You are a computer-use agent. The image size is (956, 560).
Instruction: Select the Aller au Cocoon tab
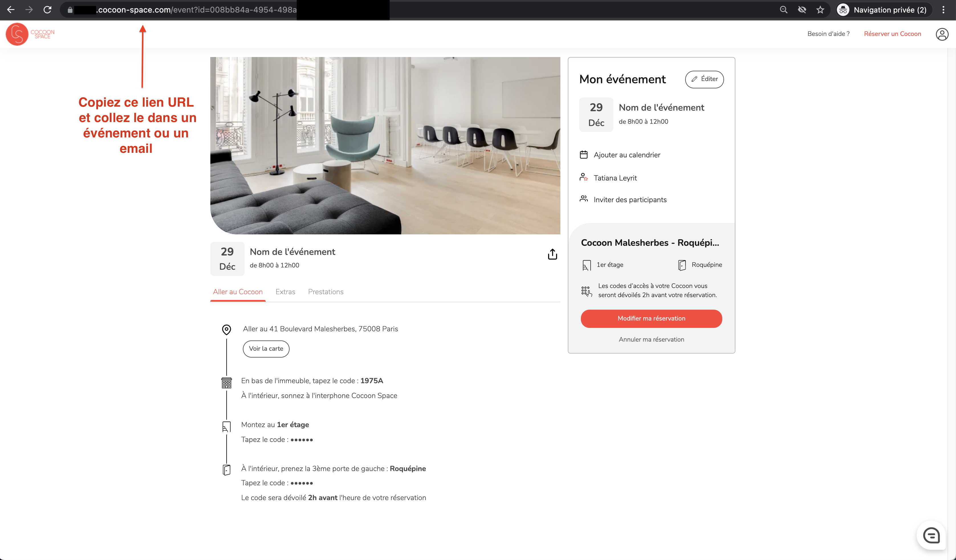pyautogui.click(x=238, y=292)
